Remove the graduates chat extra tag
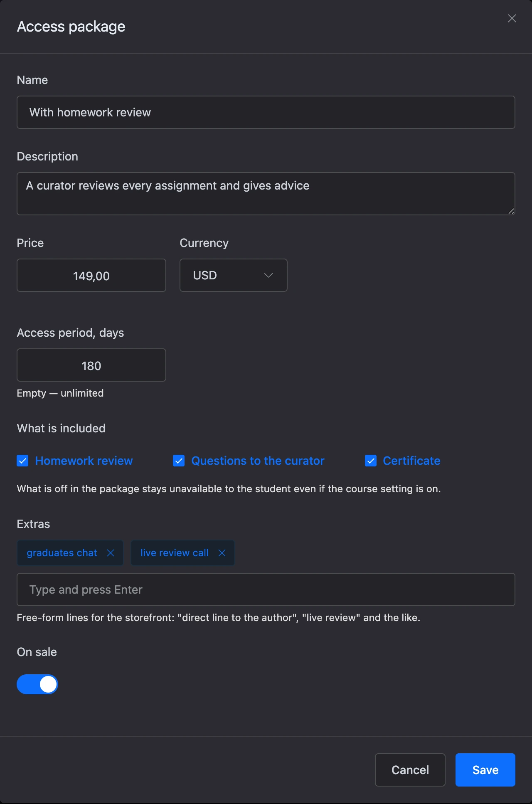 coord(111,553)
